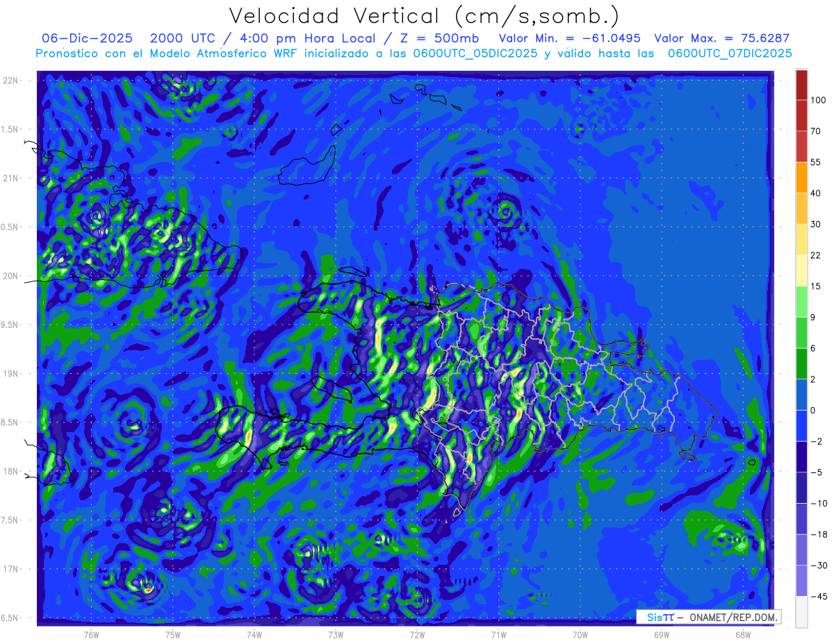Click the '40' label on the color bar
Screen dimensions: 834x644
point(816,193)
